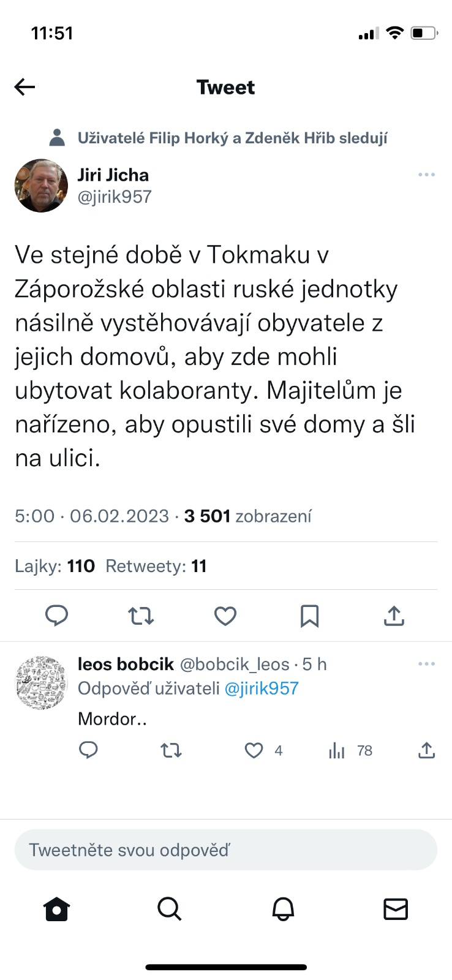View analytics of the Mordor reply

point(337,750)
